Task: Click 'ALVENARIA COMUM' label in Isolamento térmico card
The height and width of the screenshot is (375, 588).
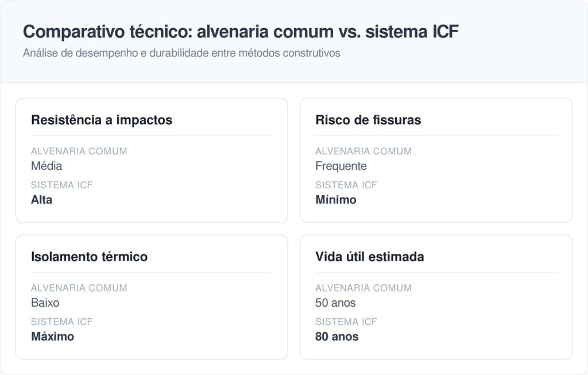Action: pos(79,288)
